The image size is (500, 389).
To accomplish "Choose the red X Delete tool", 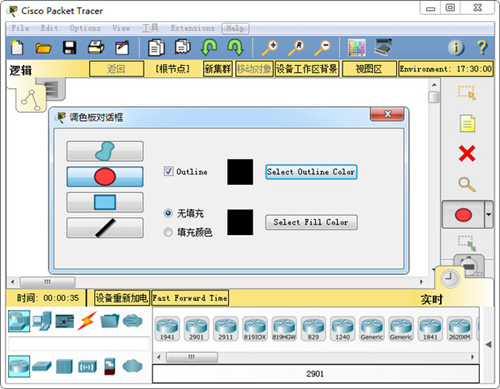I will coord(467,154).
